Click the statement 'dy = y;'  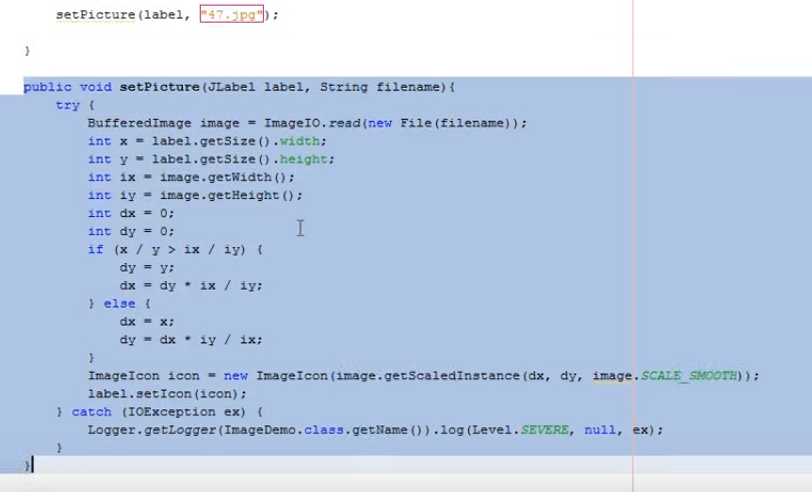pos(147,268)
